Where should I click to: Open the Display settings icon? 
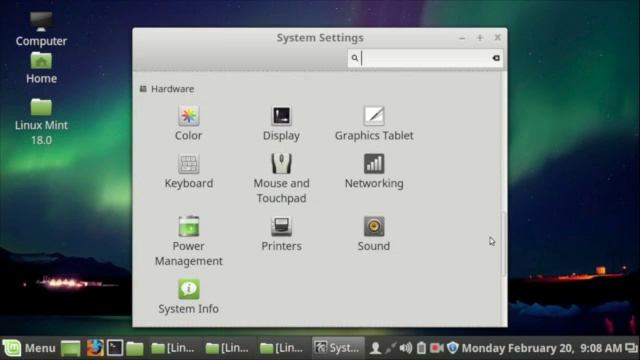281,116
